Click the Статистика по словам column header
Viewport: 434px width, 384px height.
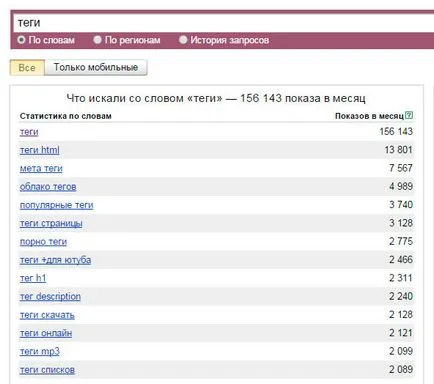(x=66, y=116)
